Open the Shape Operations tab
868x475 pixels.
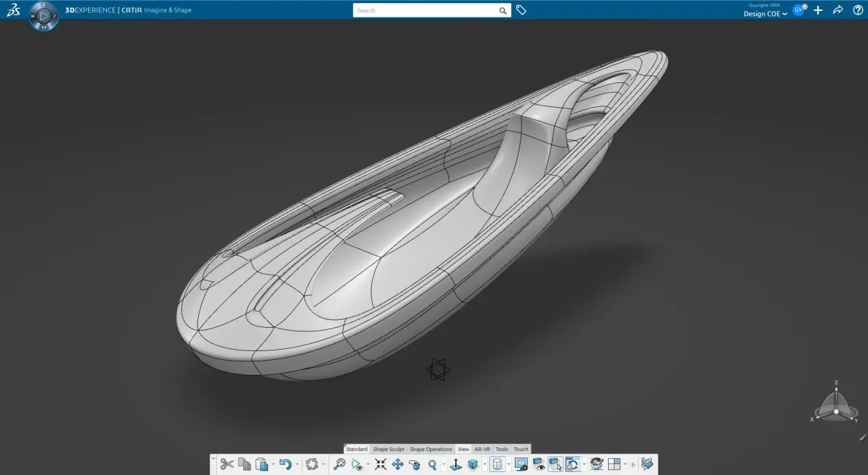(x=430, y=449)
